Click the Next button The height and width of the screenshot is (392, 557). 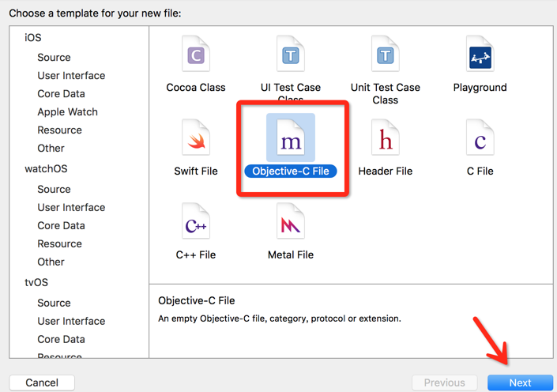coord(520,383)
